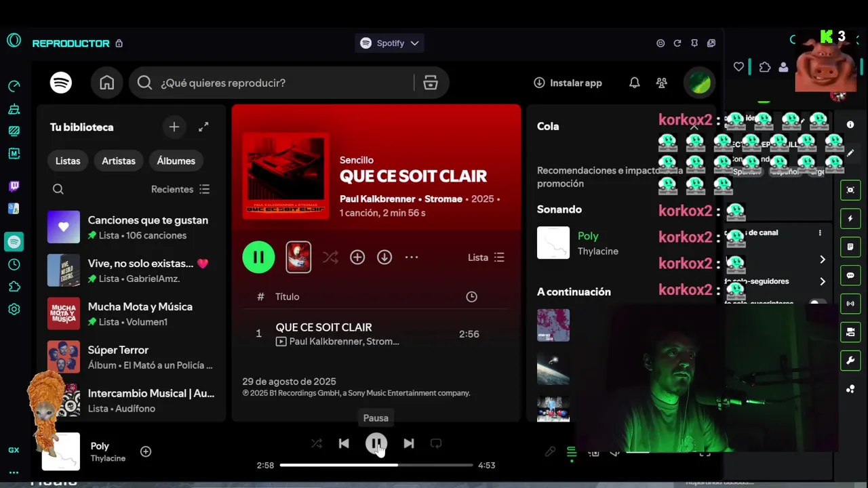The height and width of the screenshot is (488, 868).
Task: Toggle repeat in the bottom player bar
Action: pyautogui.click(x=436, y=443)
